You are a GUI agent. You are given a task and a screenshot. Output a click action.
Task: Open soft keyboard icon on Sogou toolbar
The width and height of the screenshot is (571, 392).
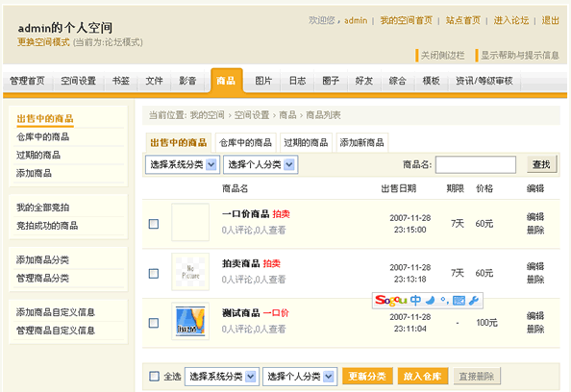[x=459, y=301]
